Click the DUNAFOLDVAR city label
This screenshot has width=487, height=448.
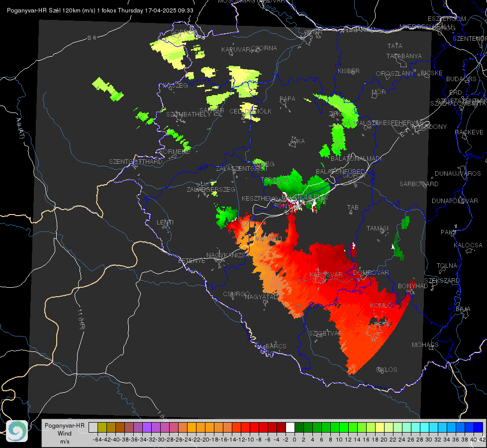[455, 201]
